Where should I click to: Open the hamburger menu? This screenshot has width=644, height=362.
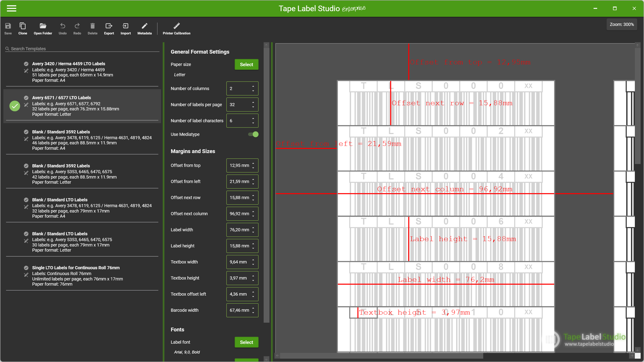[11, 8]
